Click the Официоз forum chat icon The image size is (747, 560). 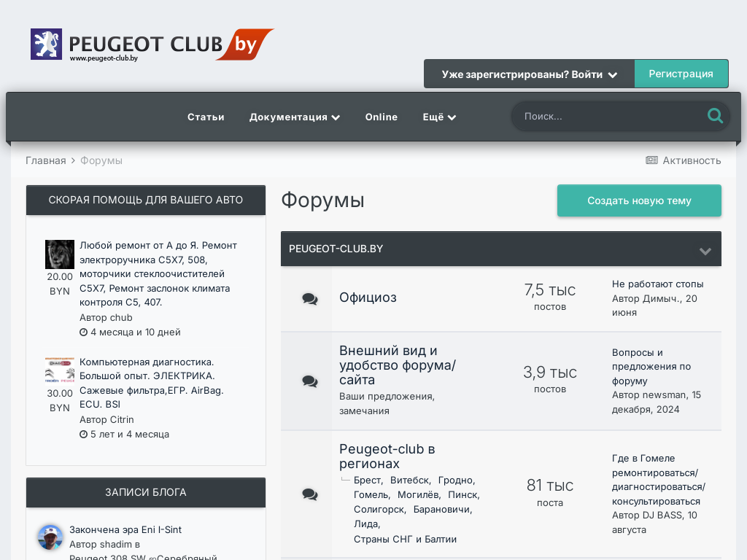(x=310, y=299)
